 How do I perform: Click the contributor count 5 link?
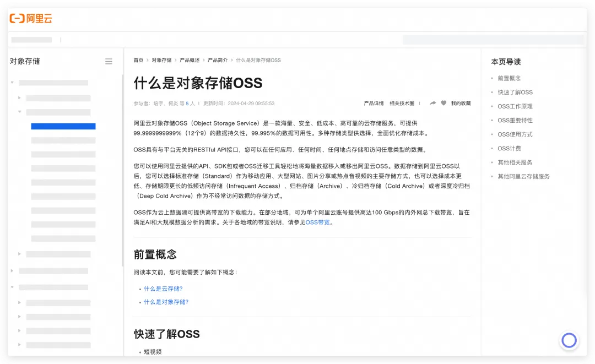(187, 104)
